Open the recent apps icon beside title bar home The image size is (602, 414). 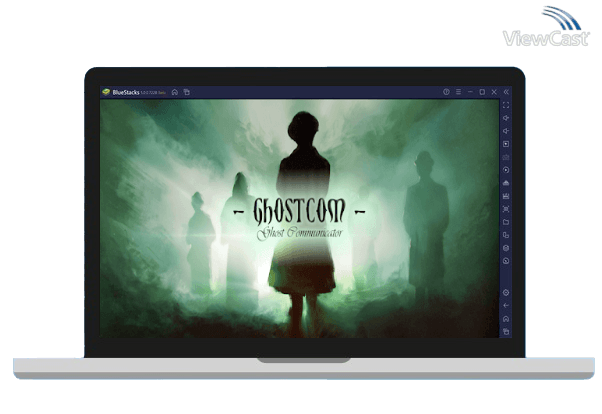tap(187, 92)
